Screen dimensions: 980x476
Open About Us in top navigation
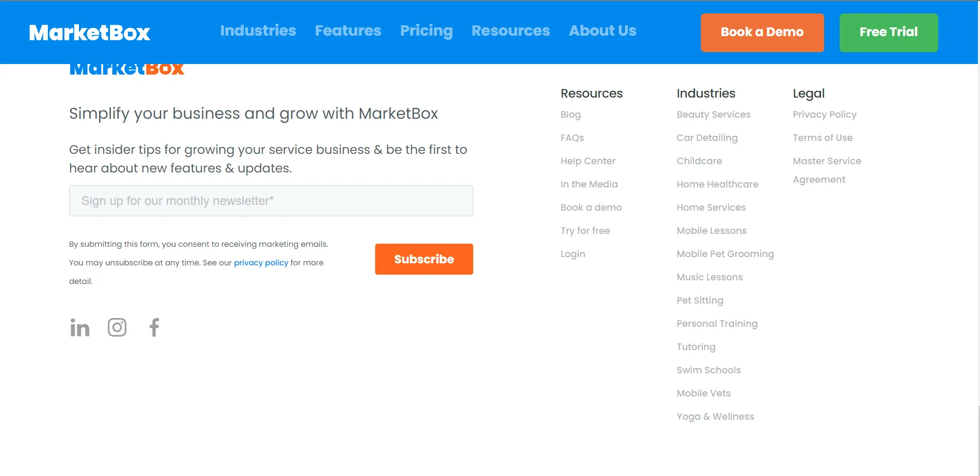[602, 31]
